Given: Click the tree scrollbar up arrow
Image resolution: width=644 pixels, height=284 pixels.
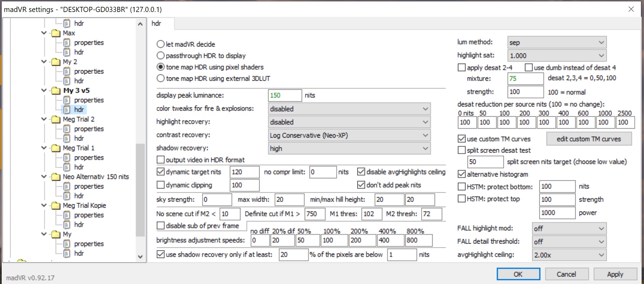Looking at the screenshot, I should click(140, 24).
